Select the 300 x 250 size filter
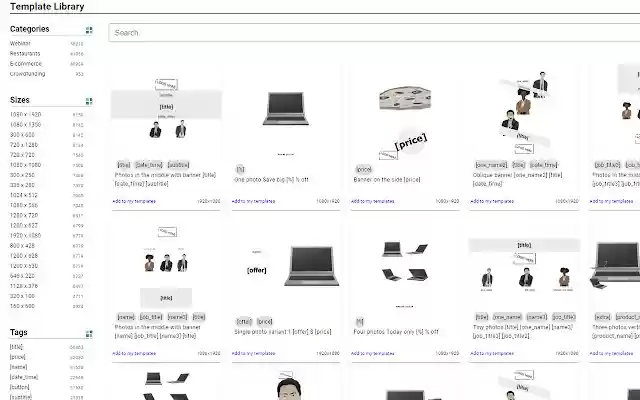The image size is (640, 400). pos(22,175)
